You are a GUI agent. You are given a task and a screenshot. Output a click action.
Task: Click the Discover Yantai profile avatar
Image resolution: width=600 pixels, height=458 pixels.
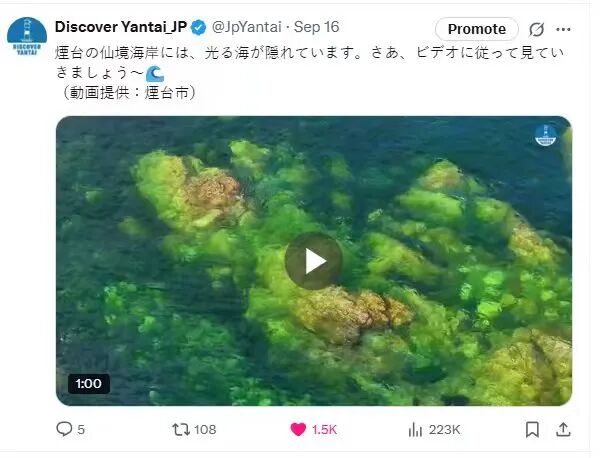coord(27,36)
